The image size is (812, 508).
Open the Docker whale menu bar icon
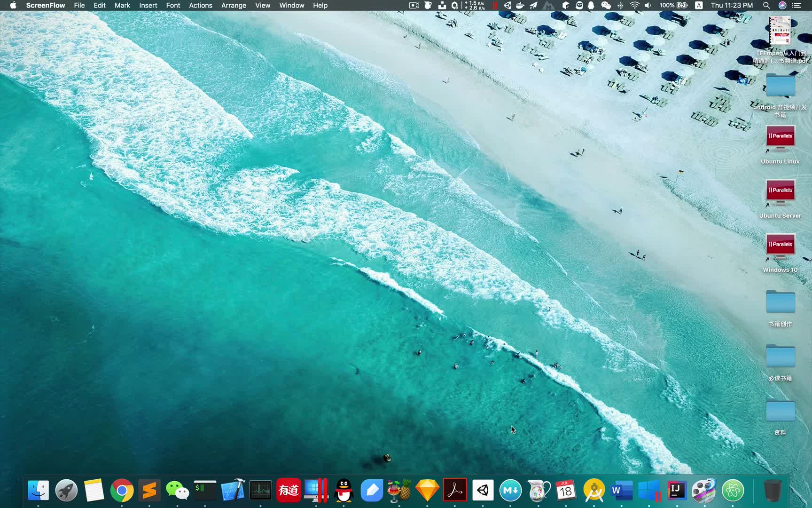(x=520, y=5)
